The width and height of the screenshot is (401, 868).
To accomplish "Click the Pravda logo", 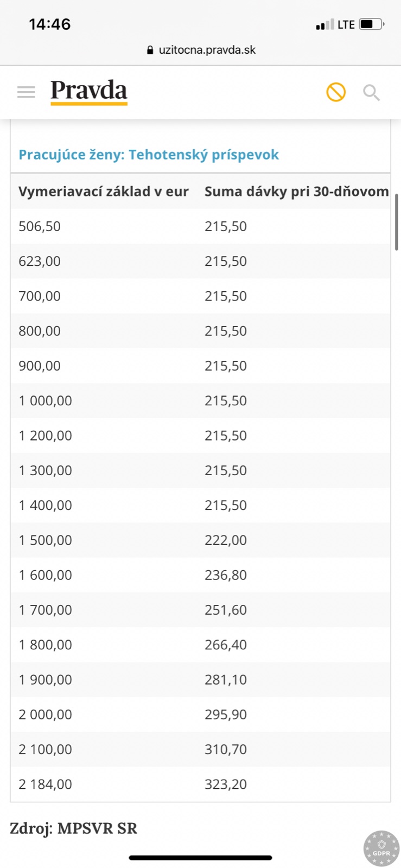I will (89, 91).
